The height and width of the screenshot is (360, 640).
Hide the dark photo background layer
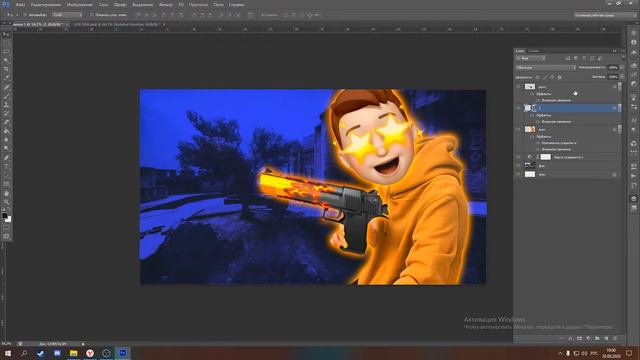coord(518,166)
